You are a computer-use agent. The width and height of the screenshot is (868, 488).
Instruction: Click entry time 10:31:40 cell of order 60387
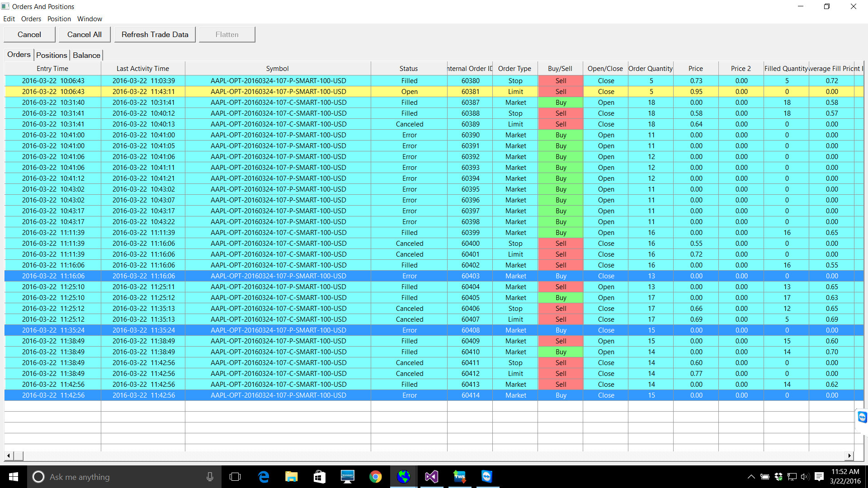point(53,103)
